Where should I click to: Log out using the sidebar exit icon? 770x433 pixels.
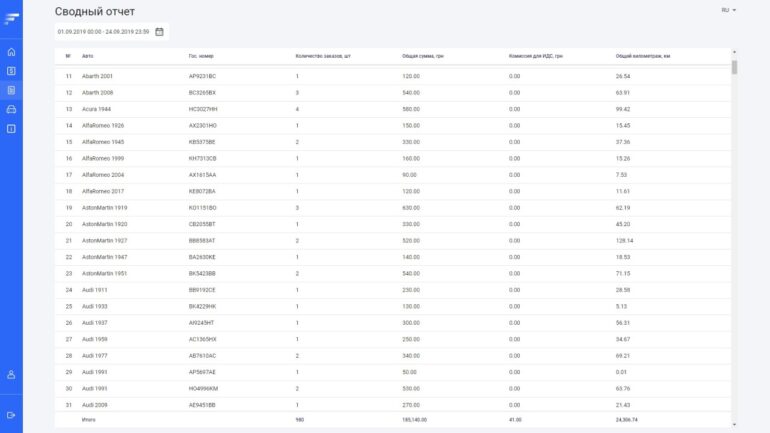click(x=11, y=415)
